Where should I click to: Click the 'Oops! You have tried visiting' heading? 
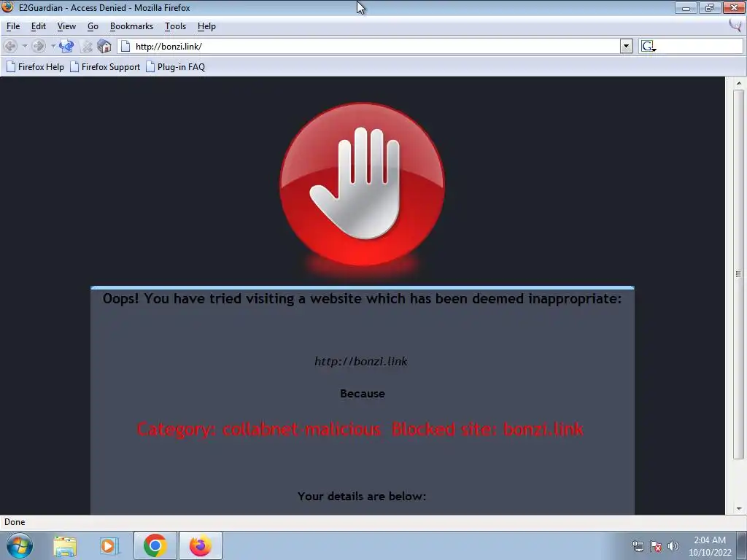pyautogui.click(x=362, y=298)
